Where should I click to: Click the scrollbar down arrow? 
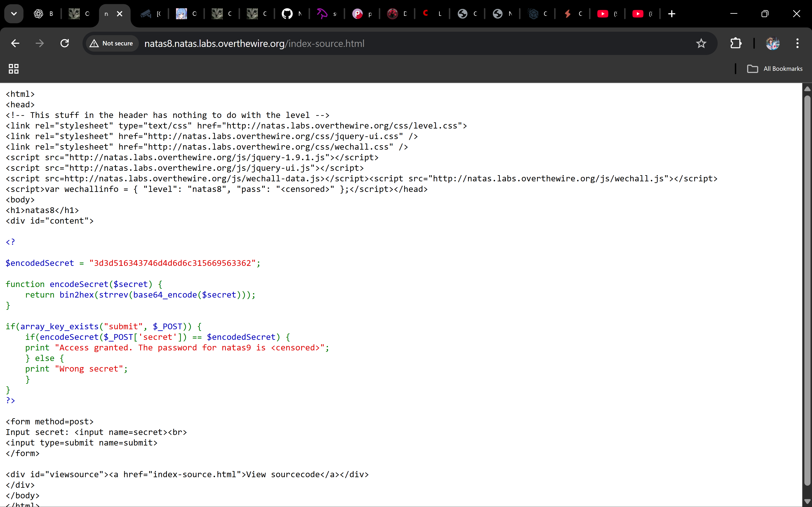click(x=807, y=501)
